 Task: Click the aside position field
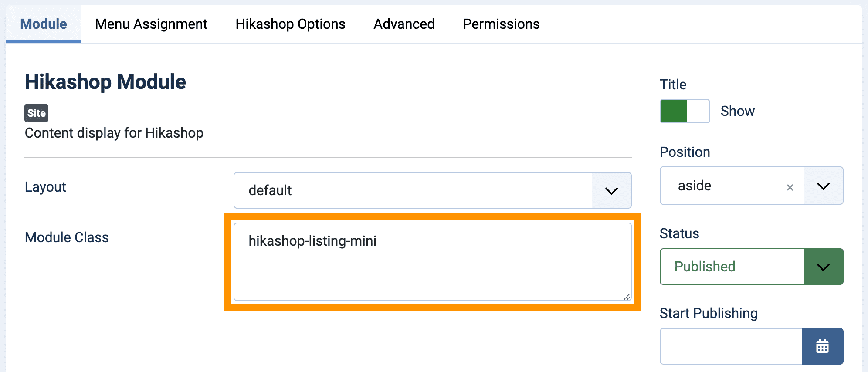click(732, 186)
